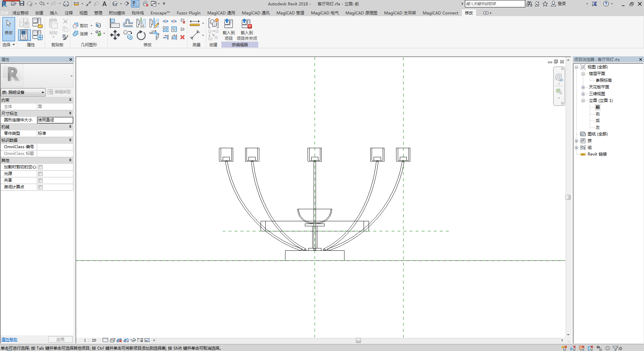Image resolution: width=644 pixels, height=351 pixels.
Task: Click the 编辑类型 button
Action: pos(59,92)
